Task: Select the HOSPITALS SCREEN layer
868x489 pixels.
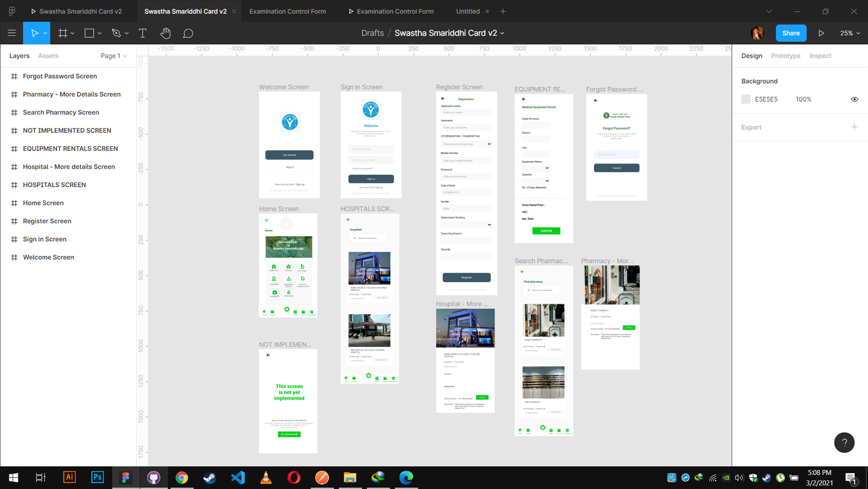Action: (x=54, y=185)
